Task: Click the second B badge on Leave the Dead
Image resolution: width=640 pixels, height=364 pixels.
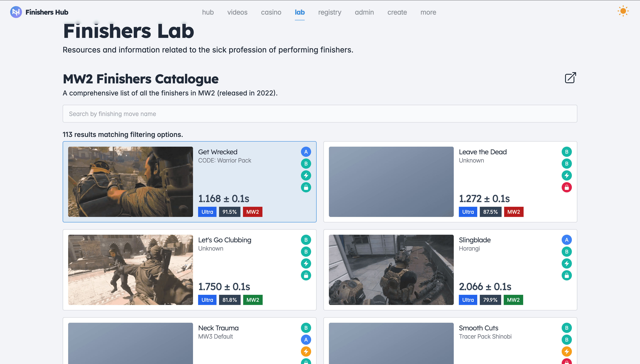Action: [567, 164]
